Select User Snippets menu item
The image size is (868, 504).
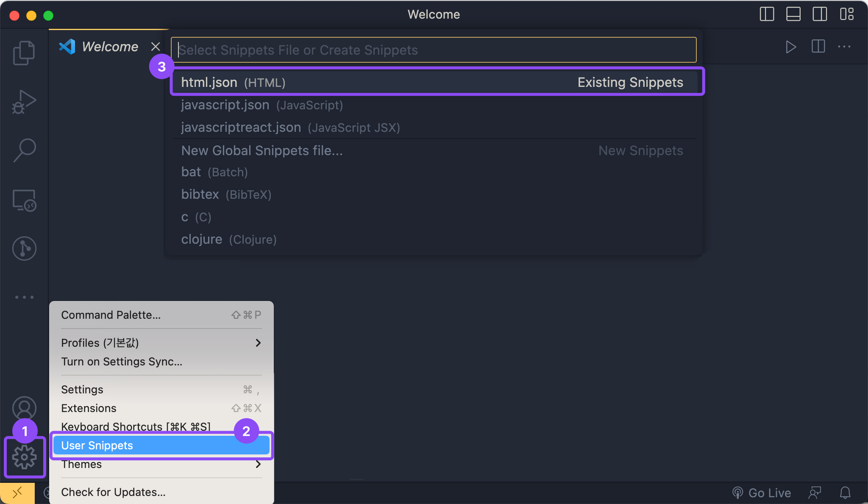pyautogui.click(x=161, y=445)
